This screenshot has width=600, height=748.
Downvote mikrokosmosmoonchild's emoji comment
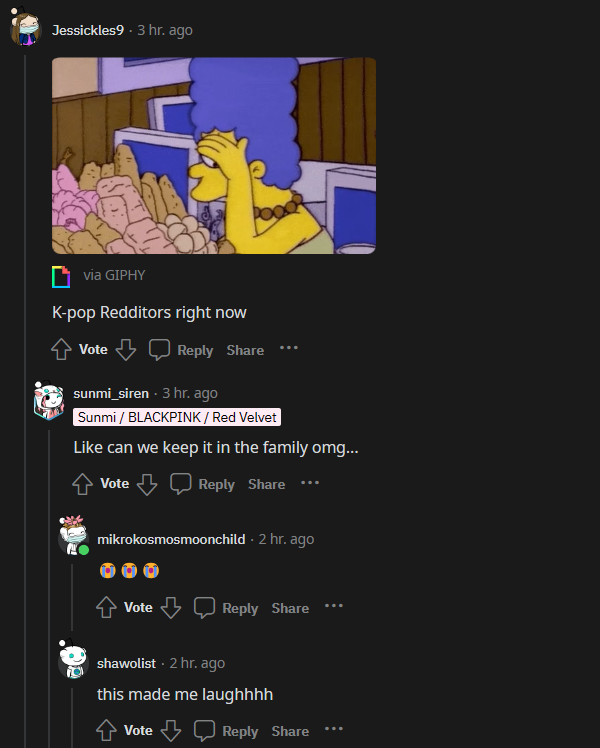[x=171, y=608]
